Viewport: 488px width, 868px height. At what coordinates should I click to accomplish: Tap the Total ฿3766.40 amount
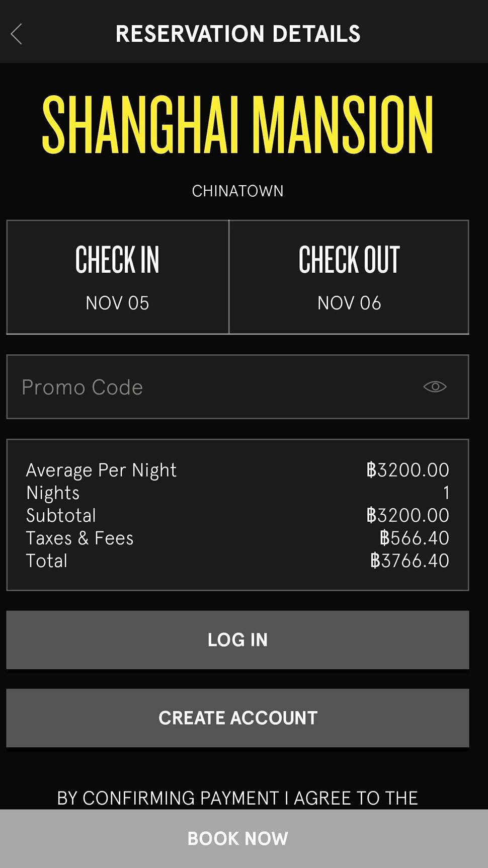click(410, 561)
